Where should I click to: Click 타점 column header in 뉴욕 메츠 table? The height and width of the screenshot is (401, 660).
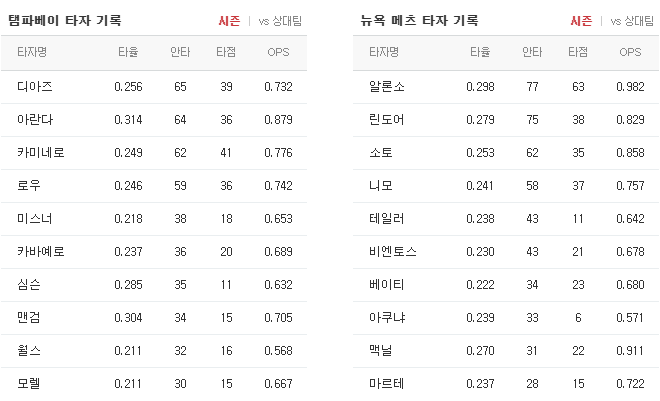coord(578,52)
